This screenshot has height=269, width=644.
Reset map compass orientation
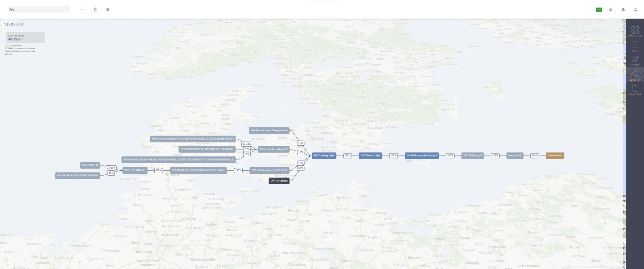click(x=5, y=33)
